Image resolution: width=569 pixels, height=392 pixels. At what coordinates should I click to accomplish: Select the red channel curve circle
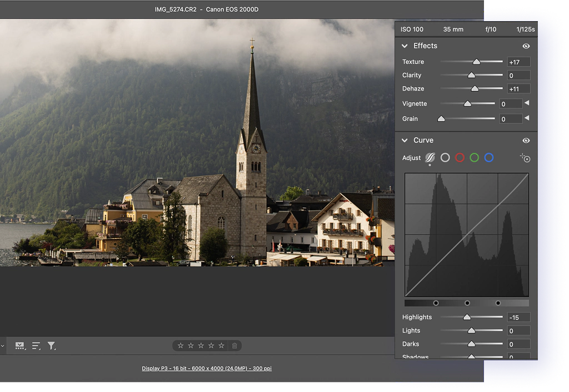click(x=460, y=158)
